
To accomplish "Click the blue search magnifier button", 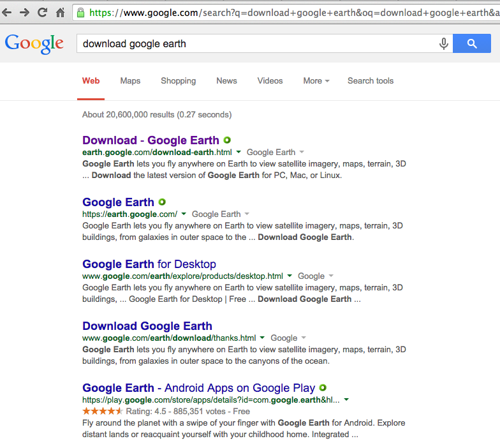I will coord(472,43).
